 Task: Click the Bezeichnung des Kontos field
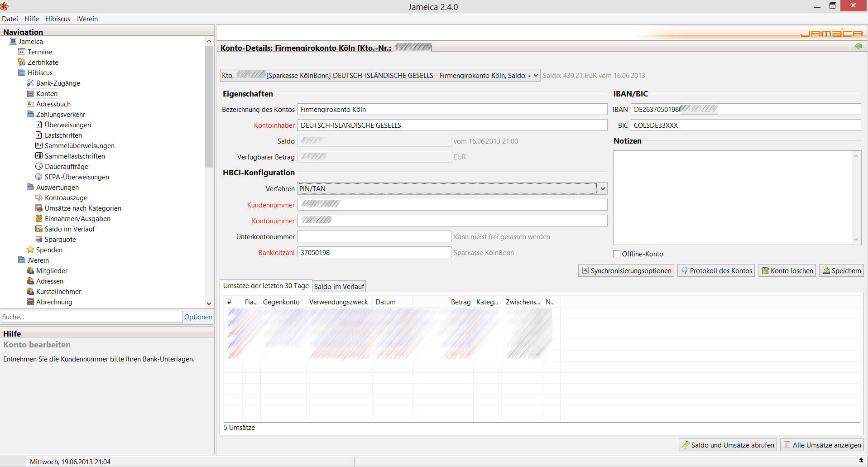(x=452, y=109)
